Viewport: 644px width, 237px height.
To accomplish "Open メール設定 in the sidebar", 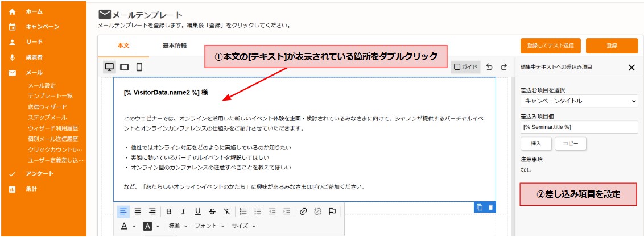I will coord(42,86).
